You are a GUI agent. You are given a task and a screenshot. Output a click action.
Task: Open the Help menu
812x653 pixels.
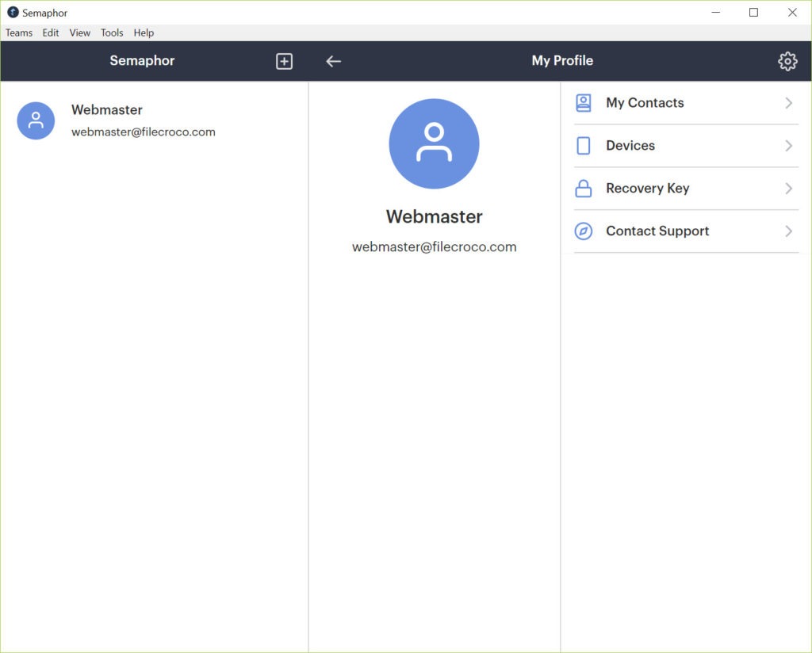click(x=144, y=32)
